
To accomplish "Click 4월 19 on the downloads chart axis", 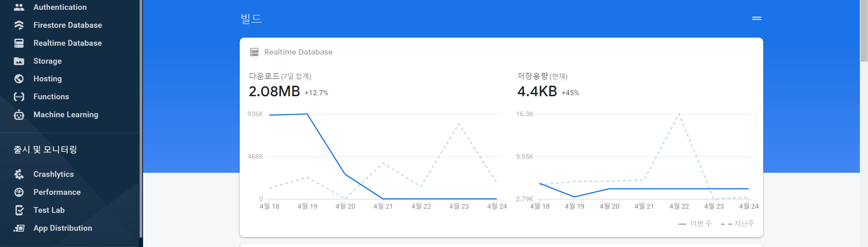I will coord(307,206).
